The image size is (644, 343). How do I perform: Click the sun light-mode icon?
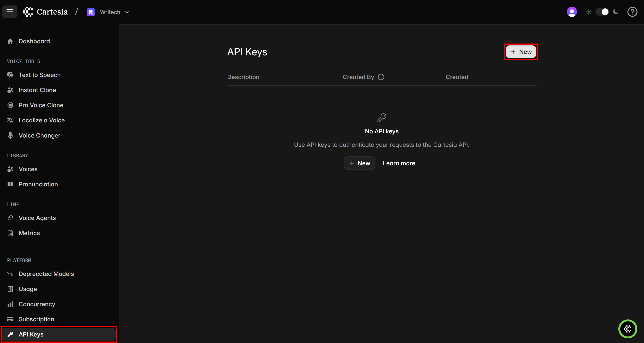(589, 12)
